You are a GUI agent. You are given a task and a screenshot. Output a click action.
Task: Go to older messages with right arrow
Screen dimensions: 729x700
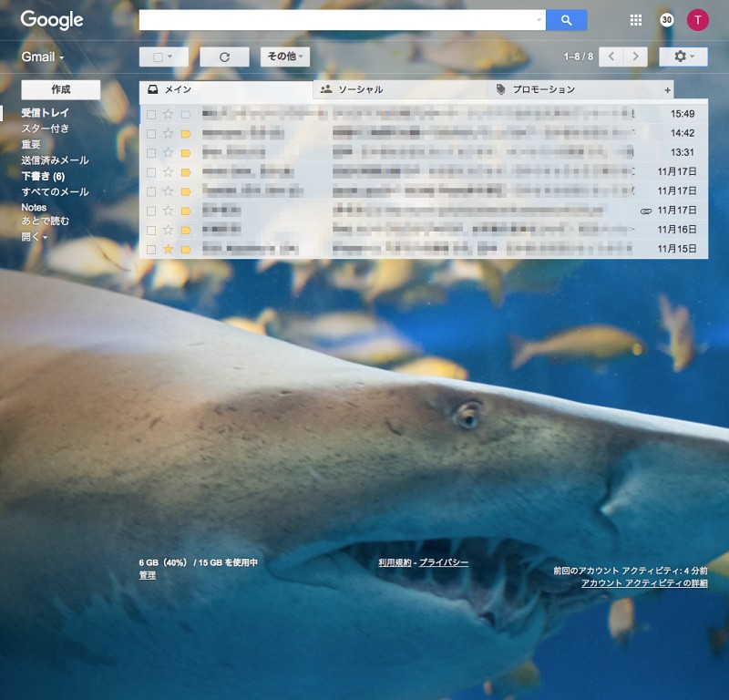tap(635, 57)
